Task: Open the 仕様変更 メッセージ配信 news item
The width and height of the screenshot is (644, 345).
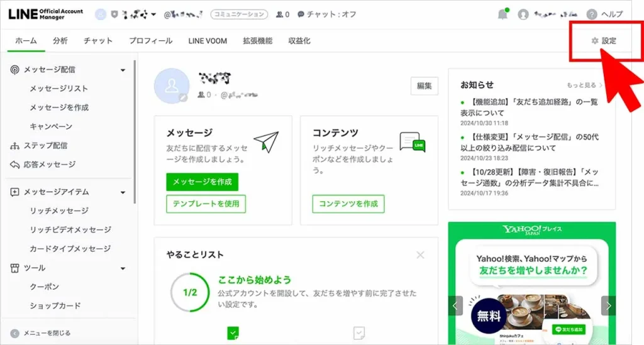Action: (529, 143)
